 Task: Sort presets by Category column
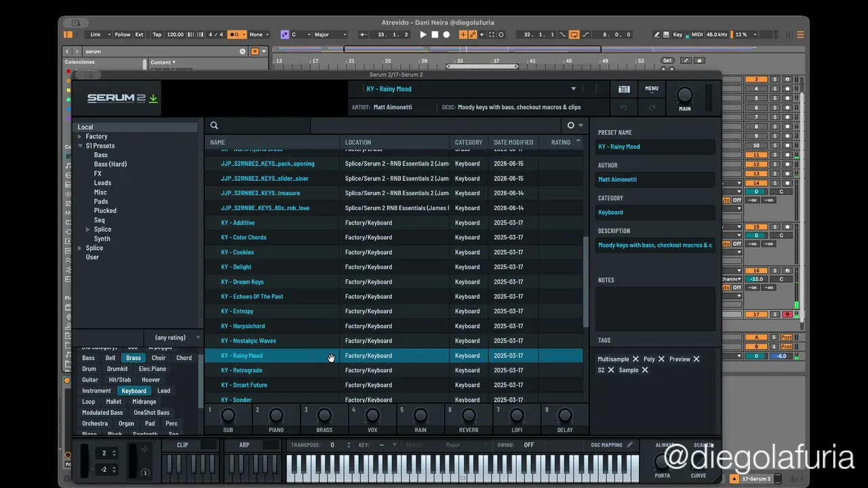(x=469, y=142)
